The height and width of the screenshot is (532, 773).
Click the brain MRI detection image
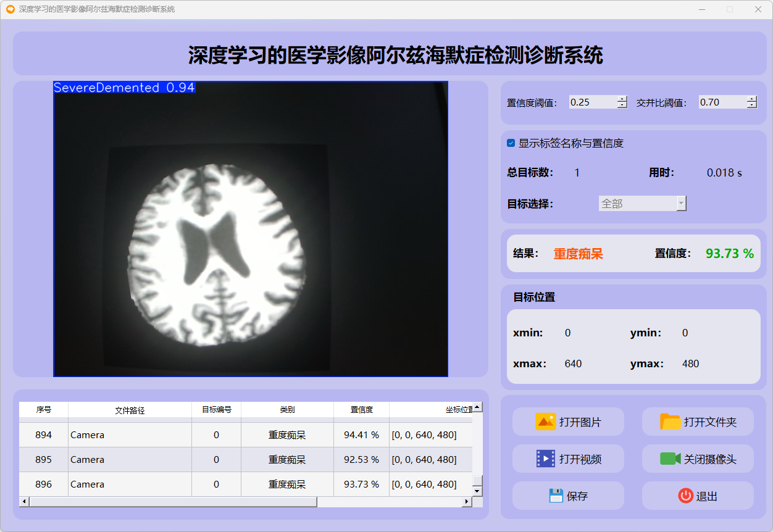[251, 229]
